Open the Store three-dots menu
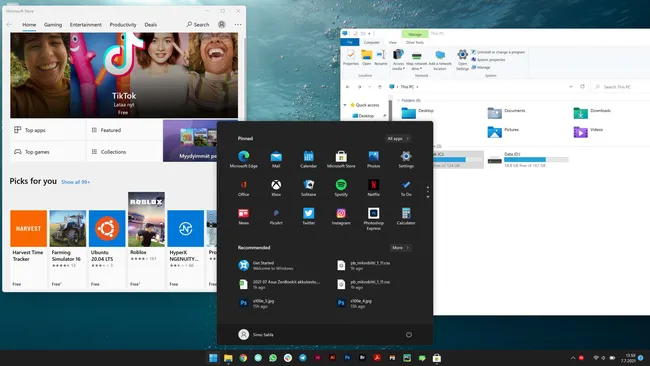Viewport: 650px width, 366px height. click(238, 24)
